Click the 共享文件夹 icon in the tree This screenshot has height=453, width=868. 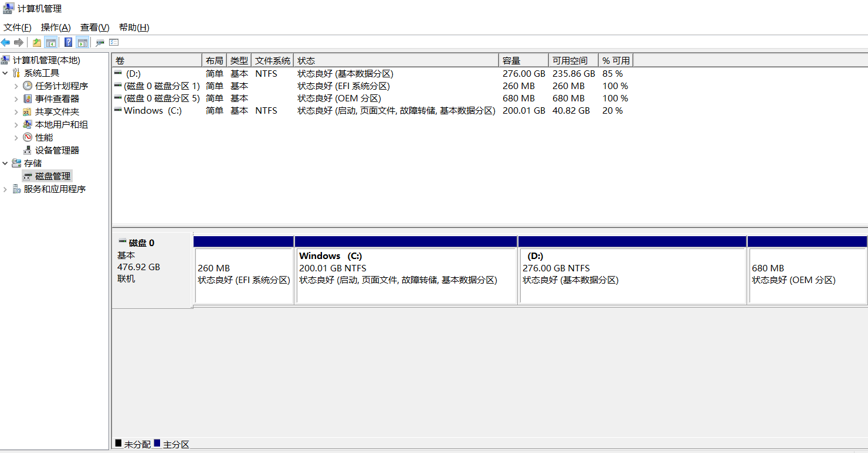[x=28, y=111]
